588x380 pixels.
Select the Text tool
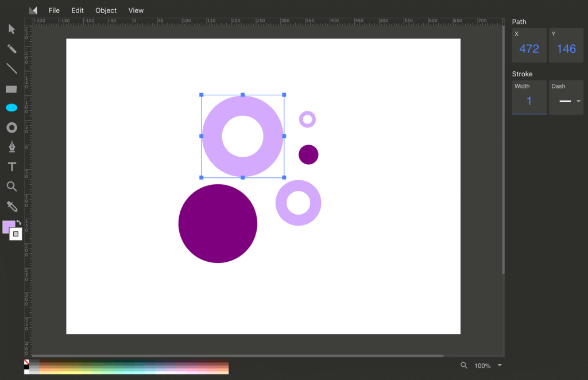point(11,166)
